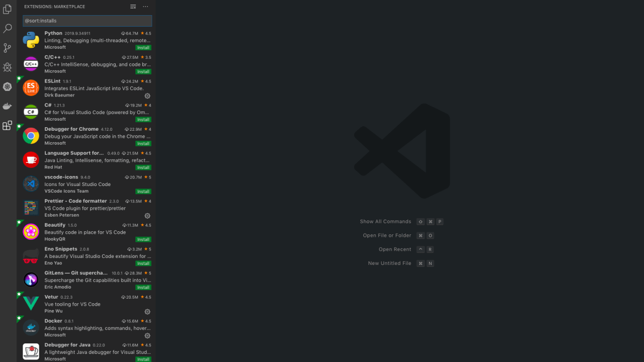Click 'Vue tooling for VS Code' description
Screen dimensions: 644x362
[72, 304]
